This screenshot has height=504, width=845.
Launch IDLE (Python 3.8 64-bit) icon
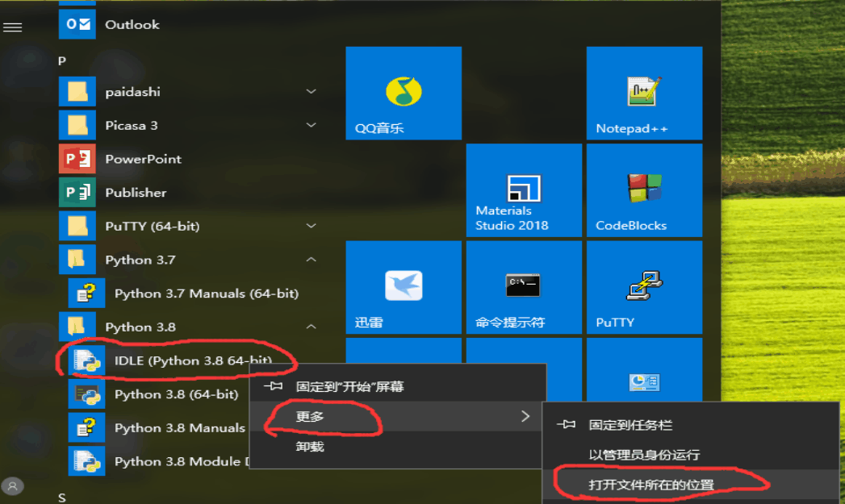point(87,360)
